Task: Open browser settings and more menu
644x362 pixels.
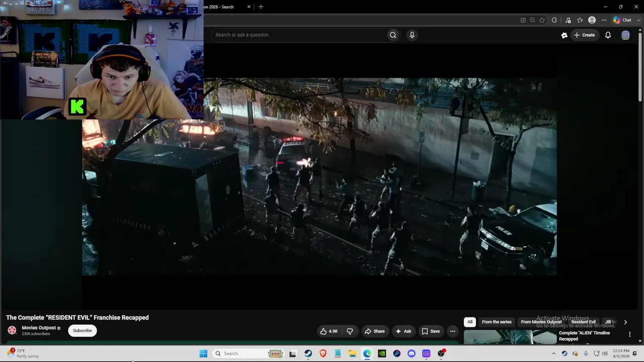Action: 604,20
